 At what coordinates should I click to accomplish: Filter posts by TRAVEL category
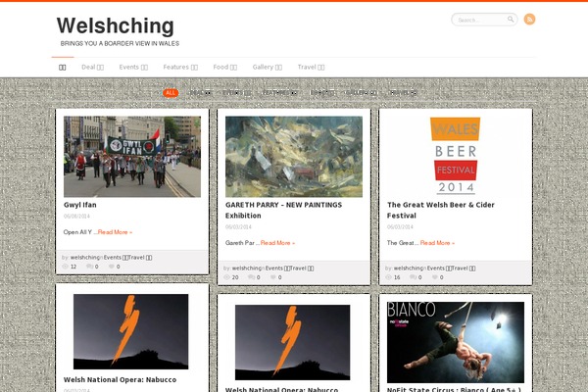tap(403, 93)
